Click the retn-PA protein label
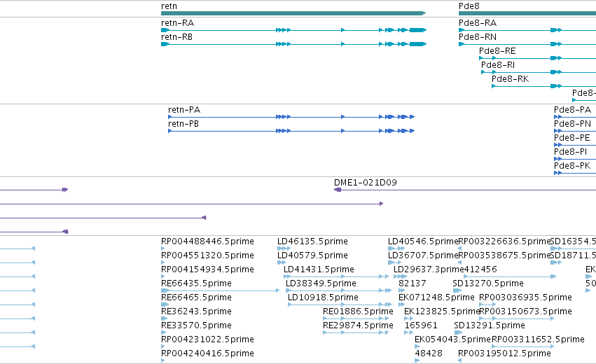This screenshot has width=596, height=364. (x=184, y=110)
